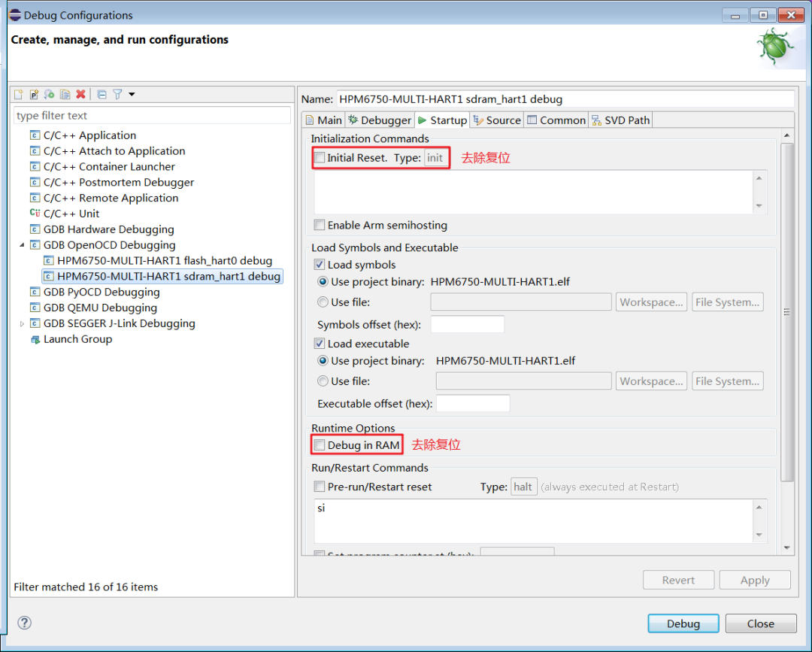
Task: Toggle the Pre-run/Restart reset checkbox
Action: (320, 487)
